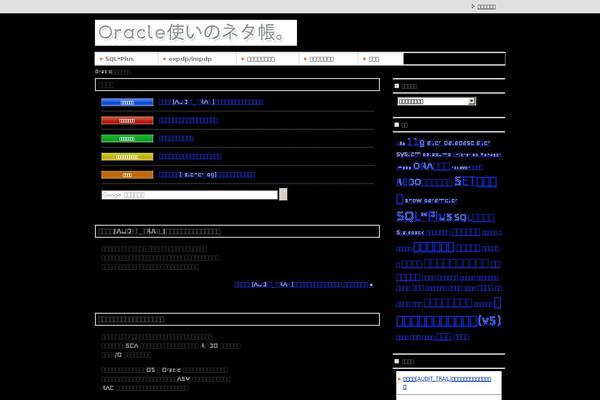
Task: Open the fourth navigation menu item
Action: [329, 59]
